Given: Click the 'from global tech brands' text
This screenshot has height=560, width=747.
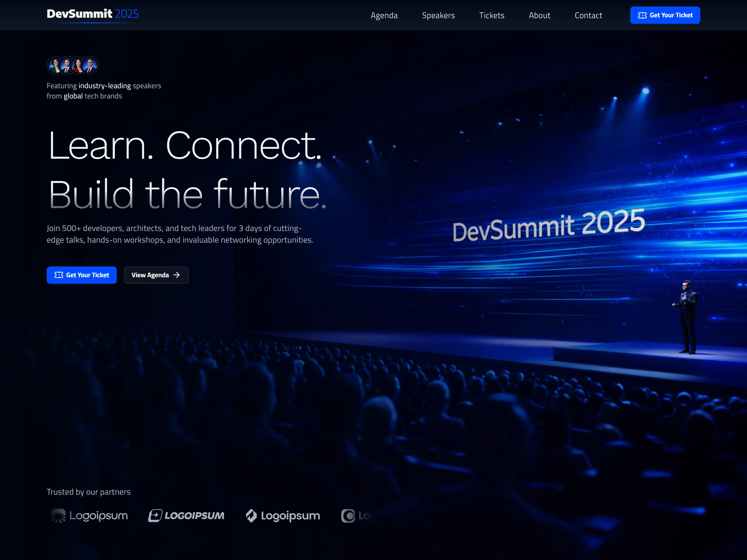Looking at the screenshot, I should coord(84,96).
